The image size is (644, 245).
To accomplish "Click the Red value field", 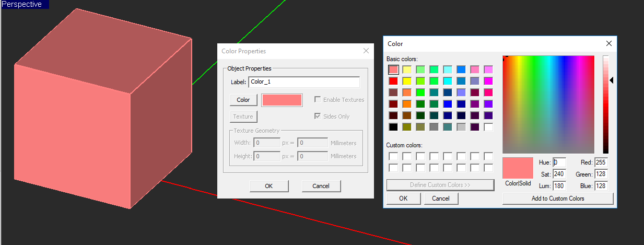I will click(x=601, y=163).
